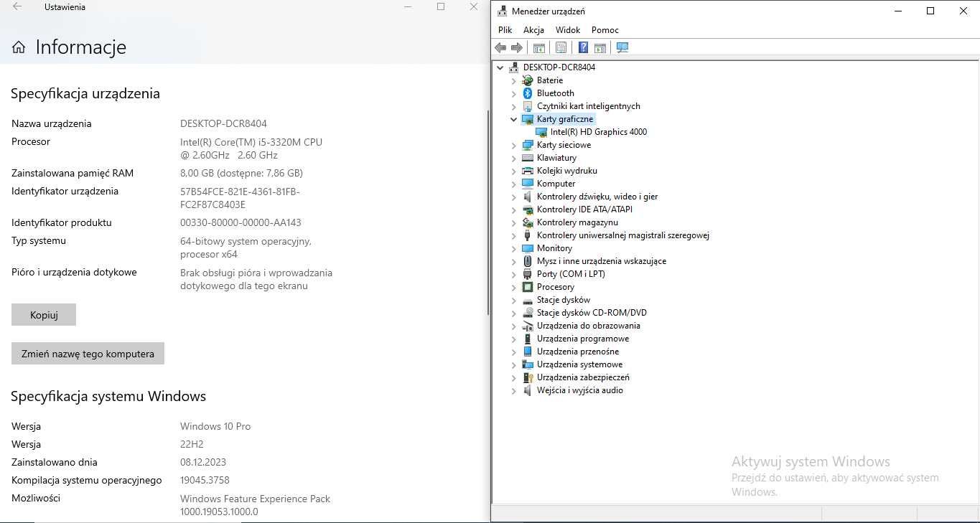Expand the Porty (COM i LPT) category

513,274
